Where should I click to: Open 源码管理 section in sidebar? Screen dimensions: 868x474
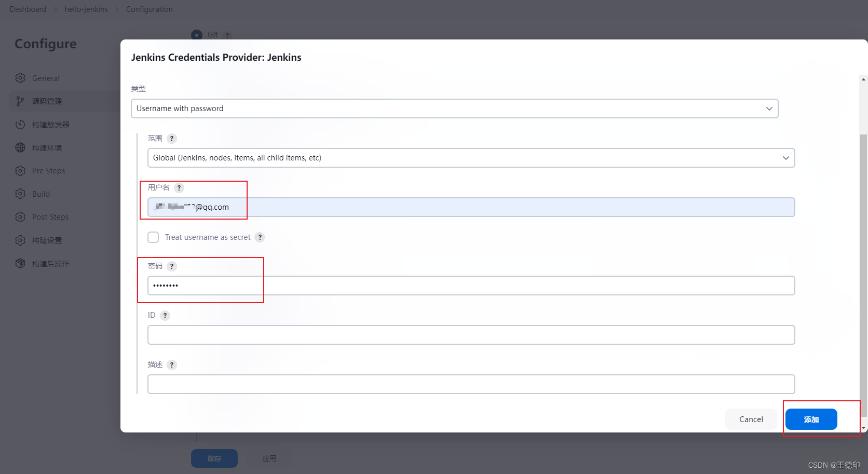point(47,101)
